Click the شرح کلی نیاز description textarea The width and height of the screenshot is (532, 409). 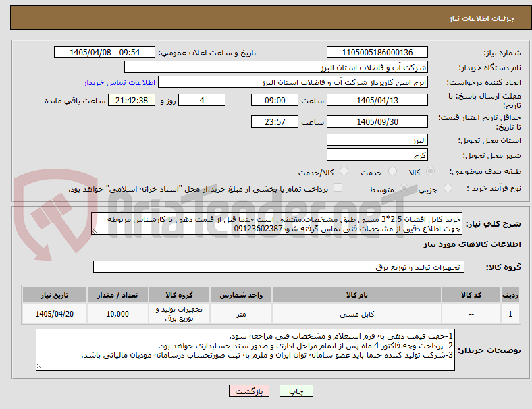277,223
